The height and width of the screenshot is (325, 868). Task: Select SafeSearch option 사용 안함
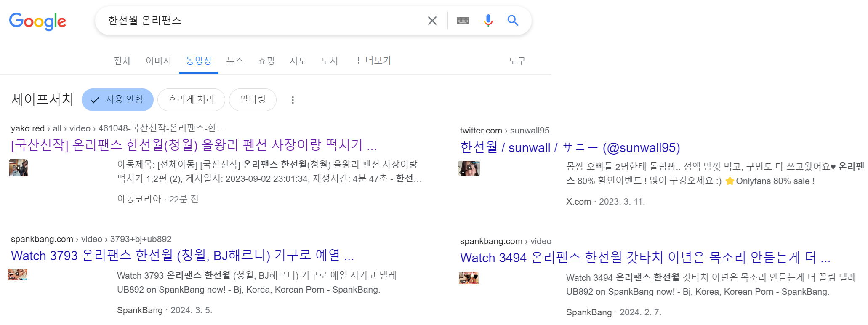pos(117,100)
